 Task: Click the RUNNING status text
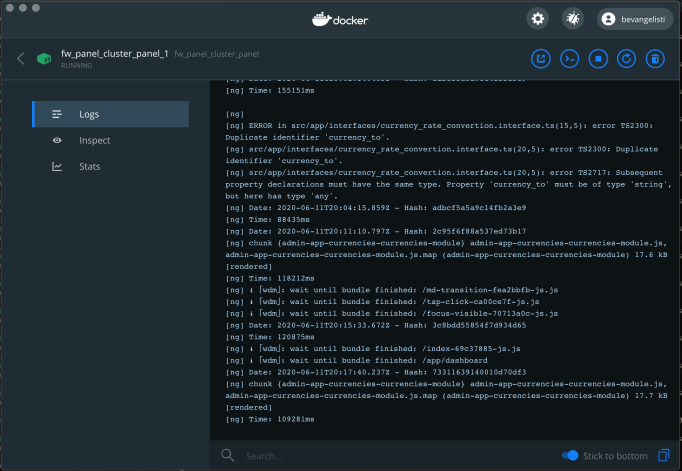[77, 66]
